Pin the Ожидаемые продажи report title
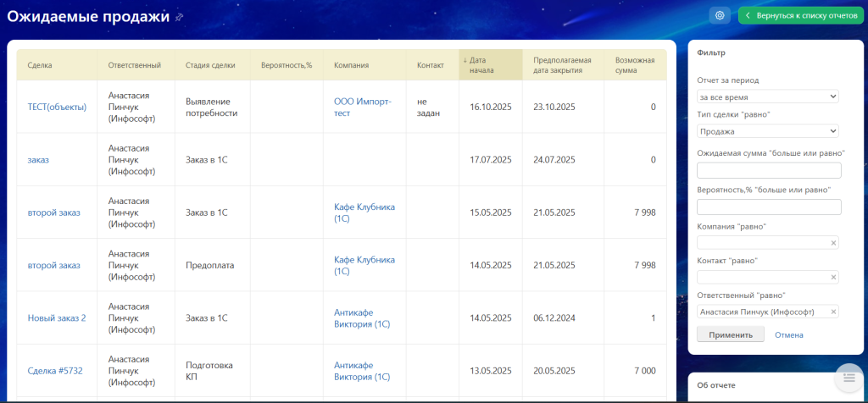 point(179,18)
